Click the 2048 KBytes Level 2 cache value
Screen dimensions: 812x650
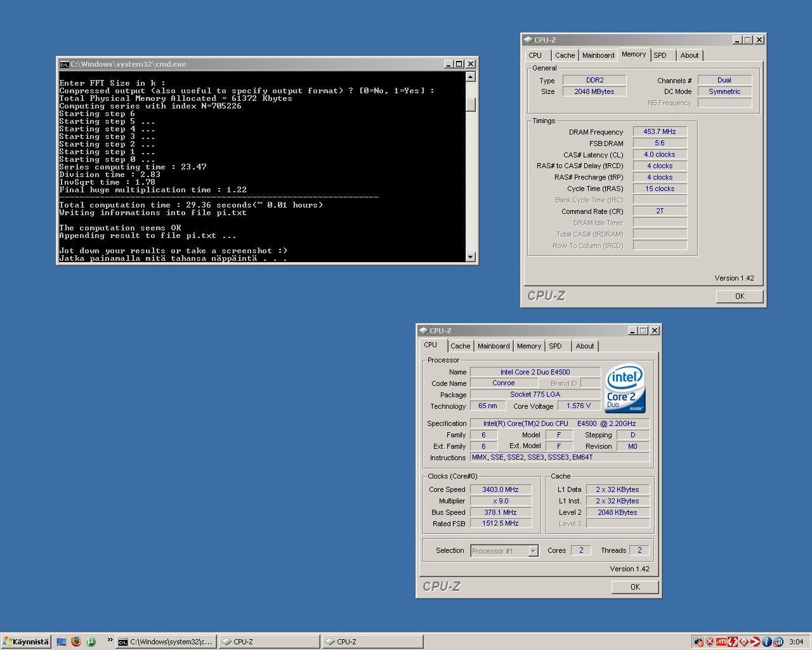[x=617, y=512]
